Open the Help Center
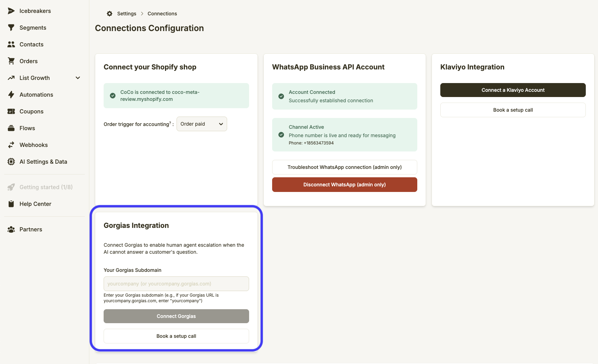The image size is (598, 364). coord(35,204)
